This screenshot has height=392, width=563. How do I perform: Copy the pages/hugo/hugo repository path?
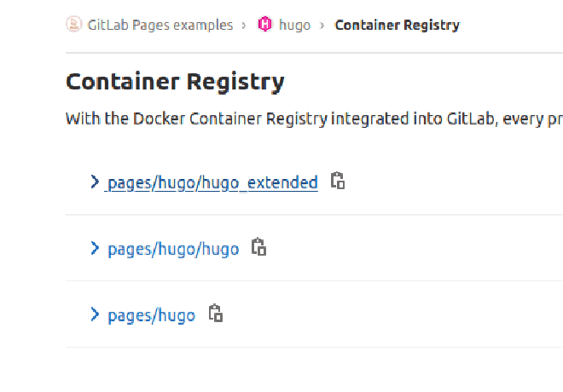(x=258, y=247)
